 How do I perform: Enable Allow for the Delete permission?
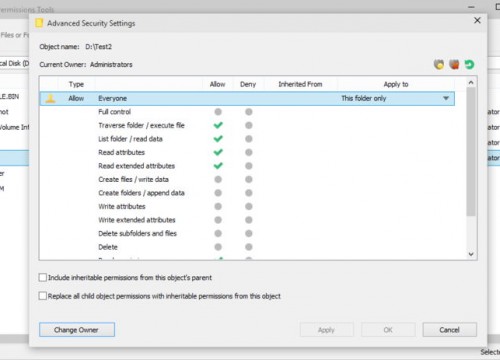[x=218, y=247]
